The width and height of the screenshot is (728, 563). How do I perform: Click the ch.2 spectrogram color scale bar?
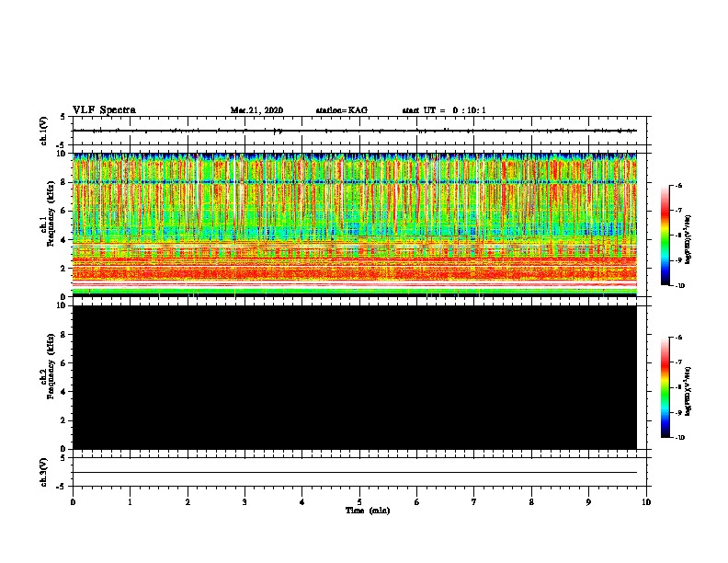(x=665, y=387)
